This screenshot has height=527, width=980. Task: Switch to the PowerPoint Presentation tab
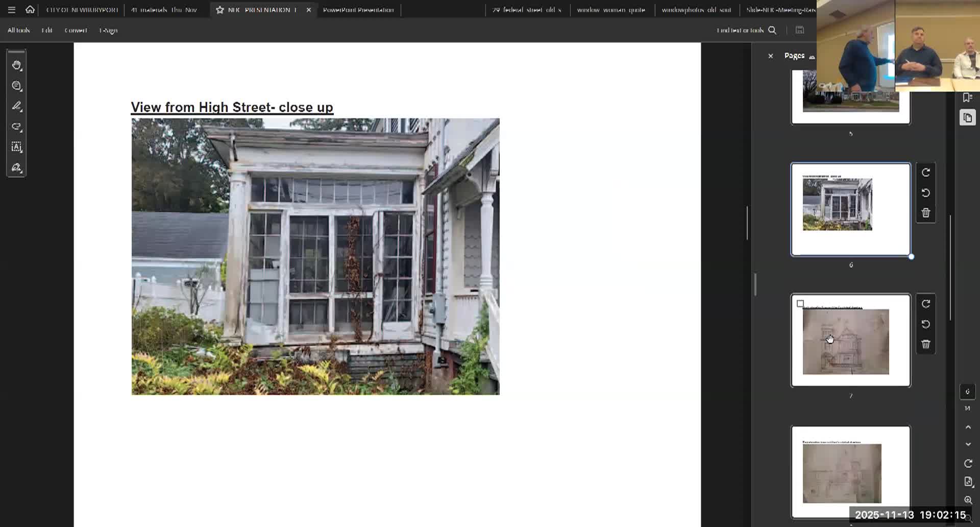[358, 10]
